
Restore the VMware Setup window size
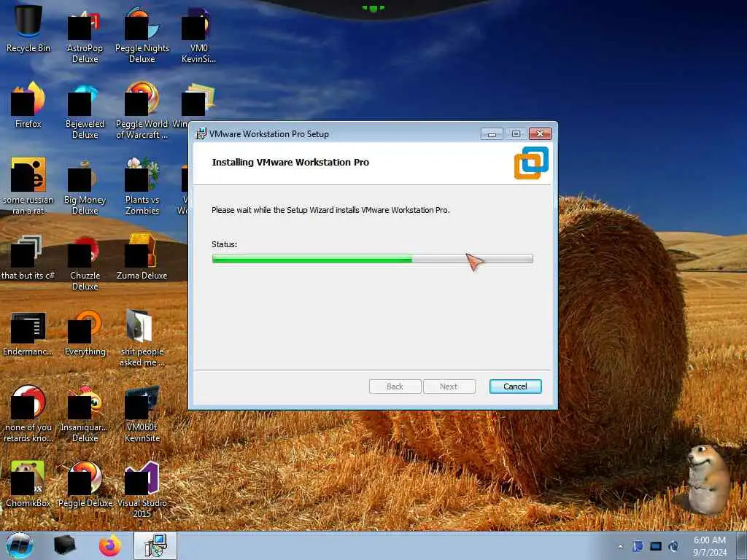point(516,134)
